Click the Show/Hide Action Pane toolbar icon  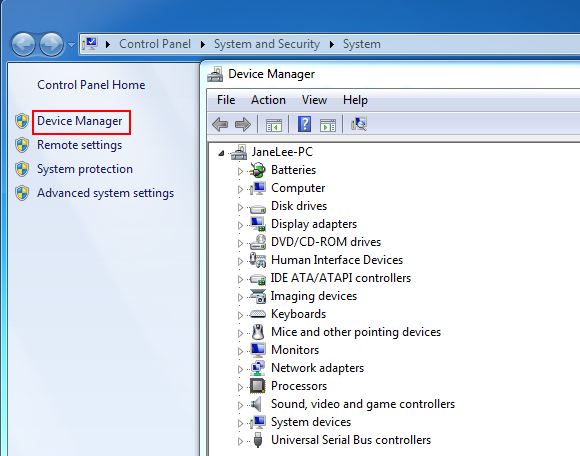tap(328, 125)
